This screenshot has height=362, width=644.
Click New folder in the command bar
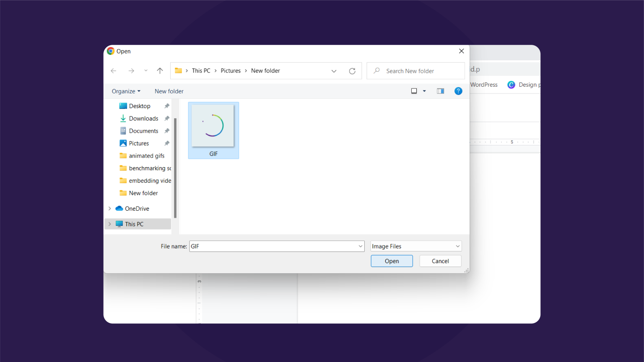tap(169, 91)
